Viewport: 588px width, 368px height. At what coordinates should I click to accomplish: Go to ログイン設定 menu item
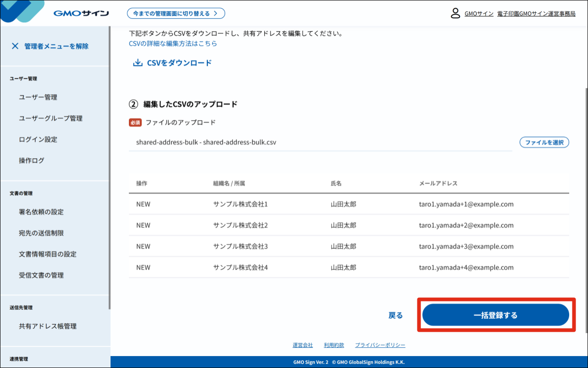(x=38, y=139)
